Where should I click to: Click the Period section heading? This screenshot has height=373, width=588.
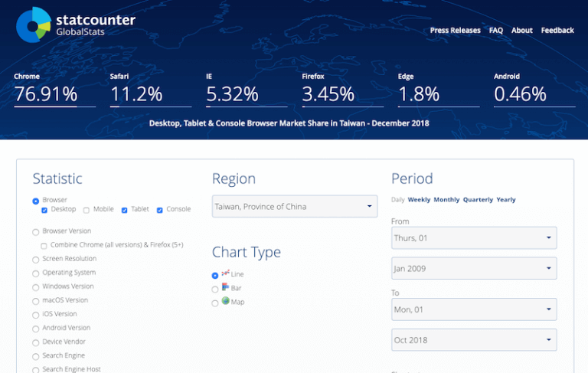[x=412, y=178]
